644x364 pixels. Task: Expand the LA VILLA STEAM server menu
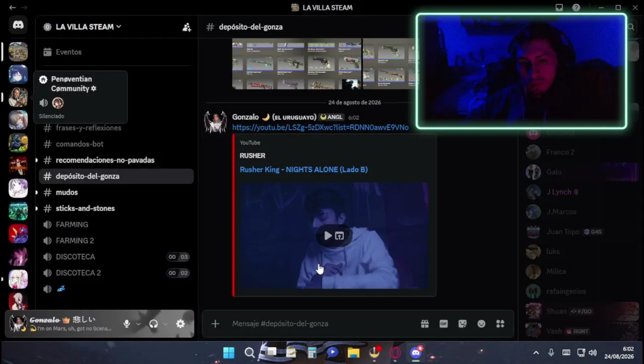pos(88,27)
